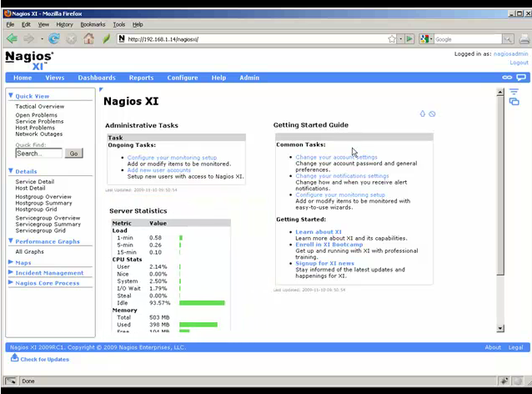Viewport: 532px width, 394px height.
Task: Go to the Firefox home page icon
Action: pyautogui.click(x=89, y=38)
